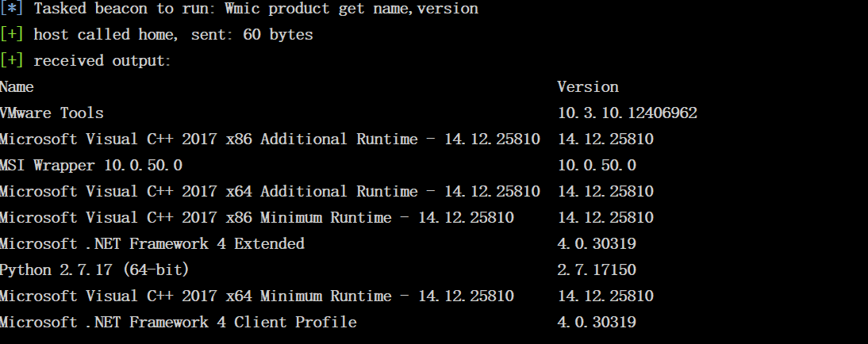Click the [+] marker beside host called home

12,35
